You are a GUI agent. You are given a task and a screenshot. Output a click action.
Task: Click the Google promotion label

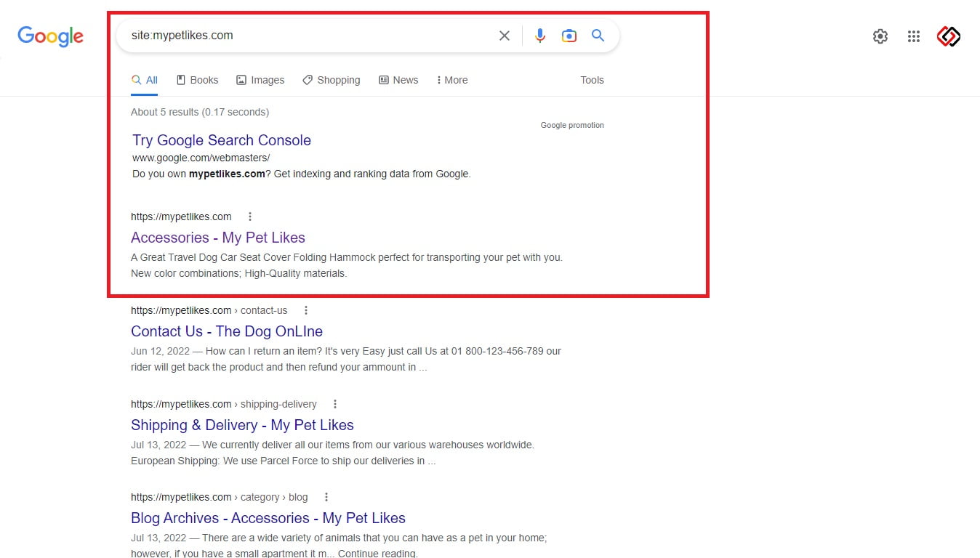click(x=572, y=125)
